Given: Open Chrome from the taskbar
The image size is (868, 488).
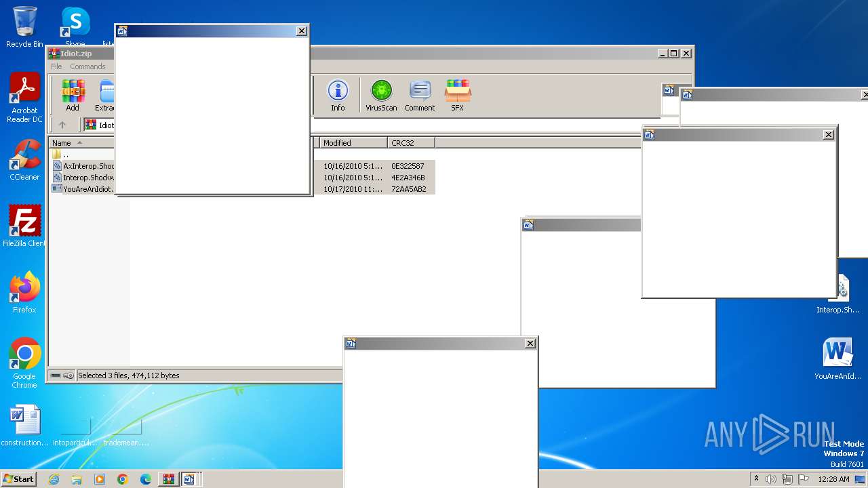Looking at the screenshot, I should pyautogui.click(x=123, y=479).
